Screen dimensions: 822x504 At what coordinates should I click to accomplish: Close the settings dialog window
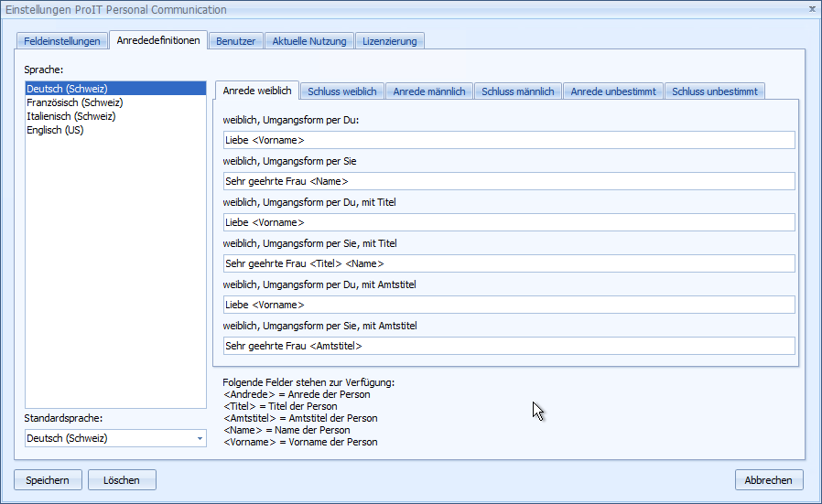812,8
